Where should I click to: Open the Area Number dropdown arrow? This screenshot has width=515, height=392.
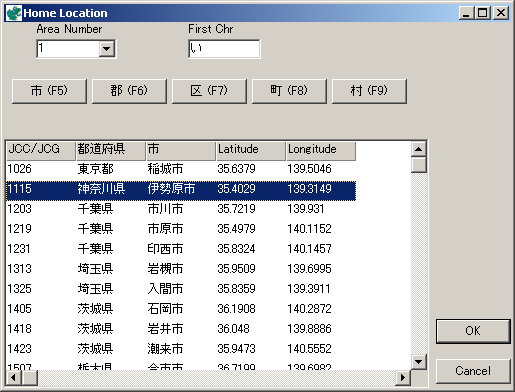pyautogui.click(x=107, y=49)
